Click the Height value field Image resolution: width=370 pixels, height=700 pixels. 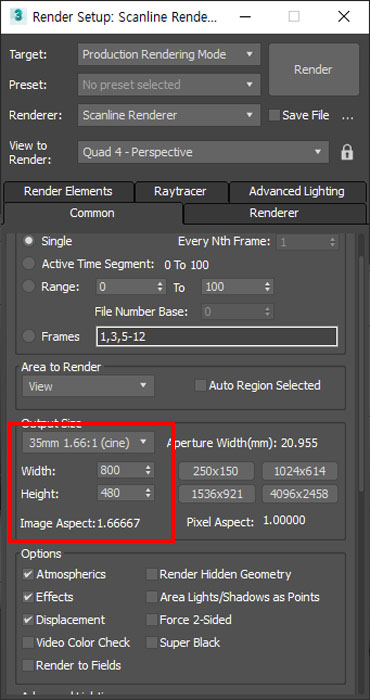tap(121, 493)
